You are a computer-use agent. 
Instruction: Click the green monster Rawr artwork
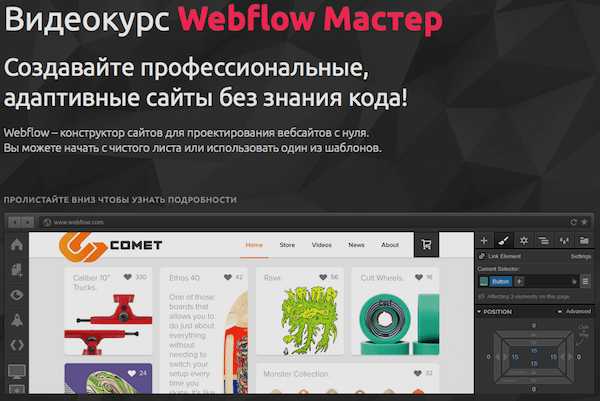tap(309, 321)
